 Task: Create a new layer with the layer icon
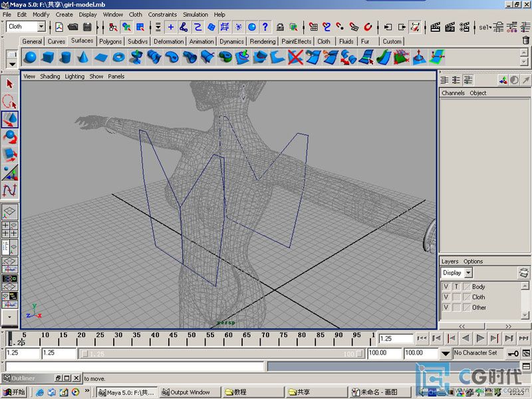[523, 273]
